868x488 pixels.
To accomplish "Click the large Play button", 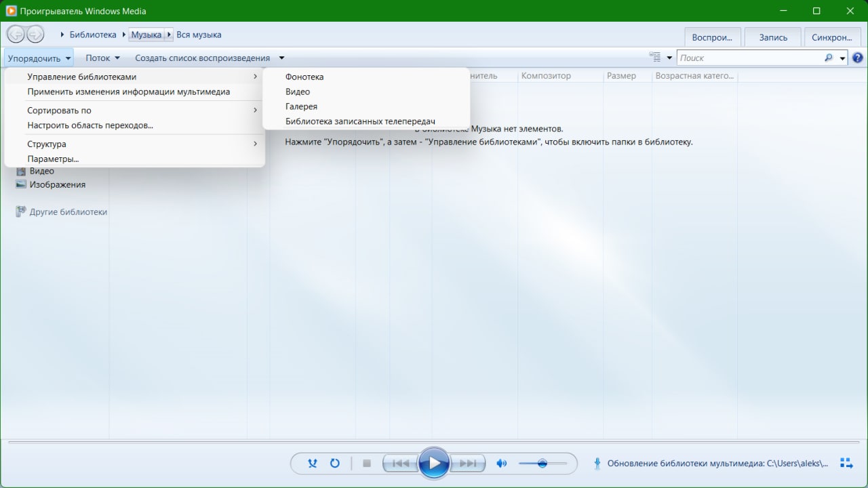I will (434, 464).
